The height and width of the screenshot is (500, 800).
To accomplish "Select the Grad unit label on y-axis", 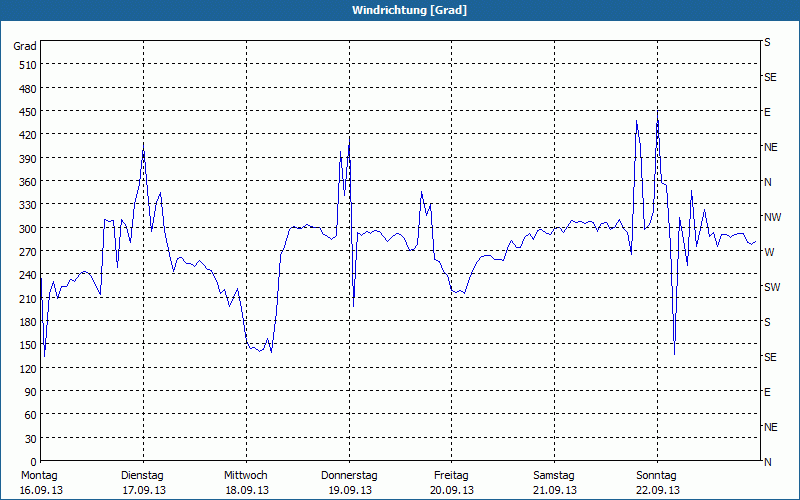I will (25, 46).
